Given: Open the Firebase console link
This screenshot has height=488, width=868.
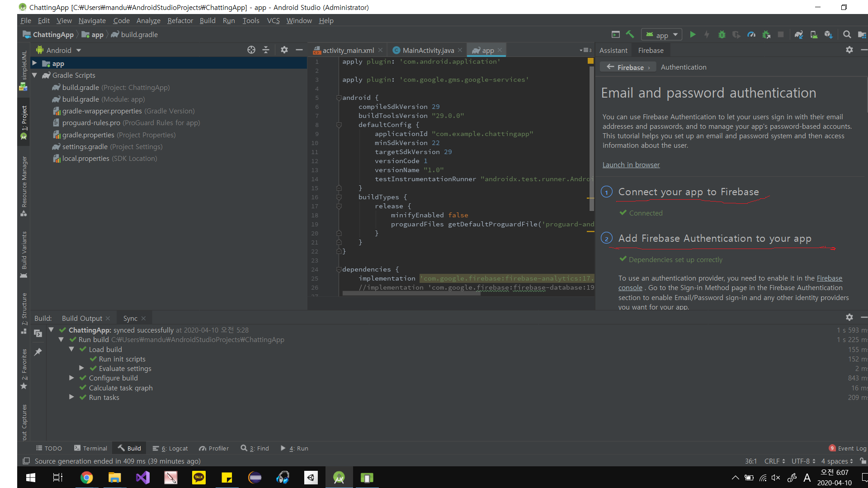Looking at the screenshot, I should [829, 278].
